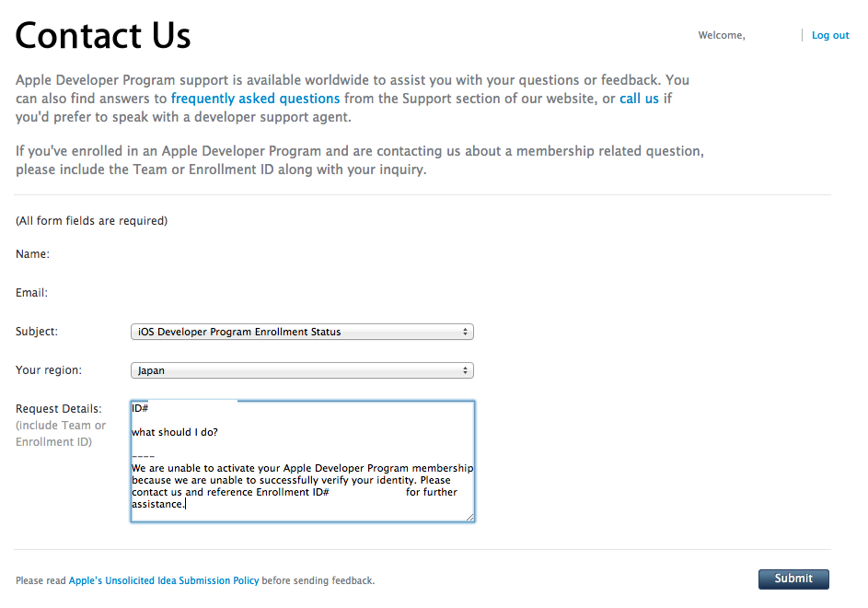Click the Welcome text near Log out

(722, 35)
